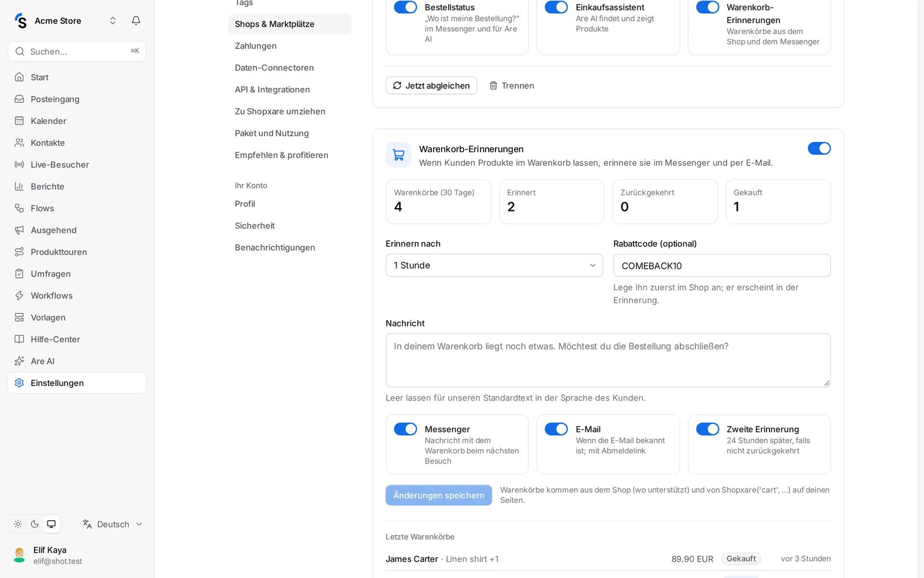This screenshot has width=924, height=578.
Task: Open Erinnern nach '1 Stunde' dropdown
Action: coord(494,265)
